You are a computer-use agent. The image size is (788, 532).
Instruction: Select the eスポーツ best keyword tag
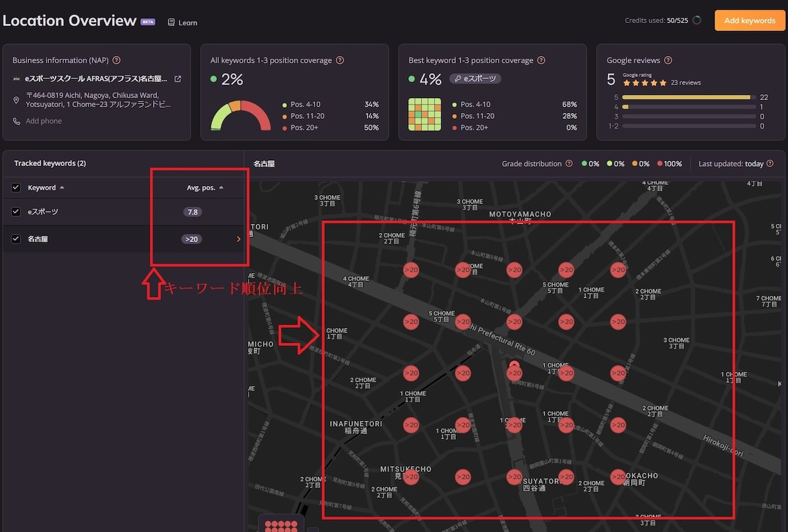click(475, 79)
